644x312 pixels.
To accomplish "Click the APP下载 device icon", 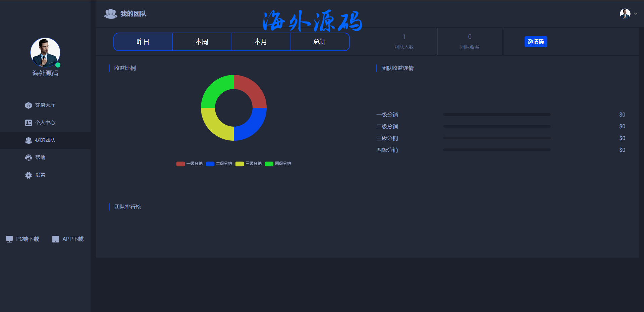I will tap(56, 239).
